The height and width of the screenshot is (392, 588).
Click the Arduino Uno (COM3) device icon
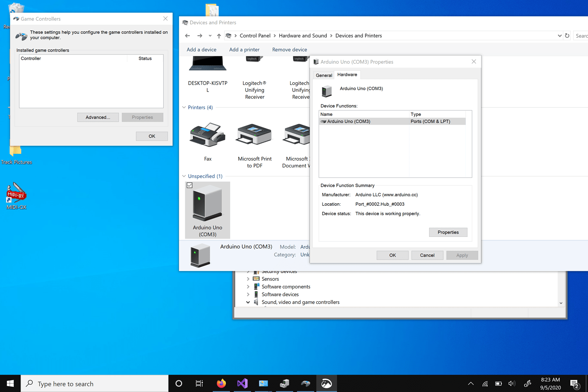point(208,204)
